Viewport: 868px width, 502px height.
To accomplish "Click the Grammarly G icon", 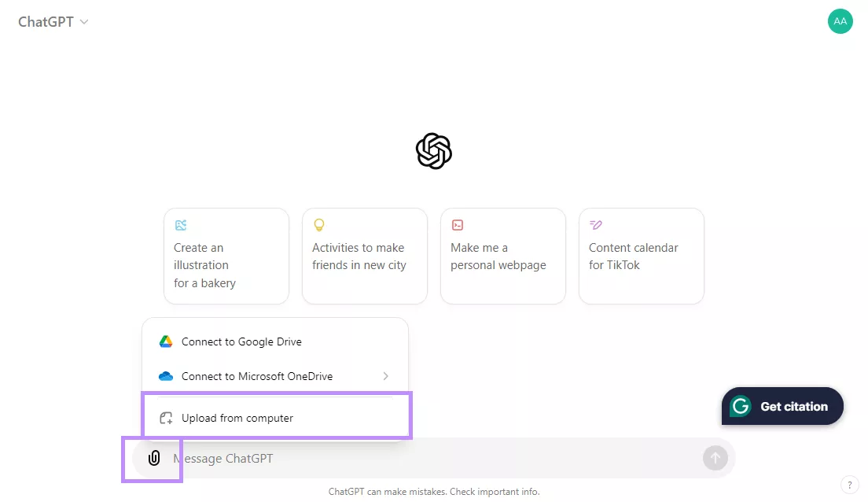I will coord(741,406).
